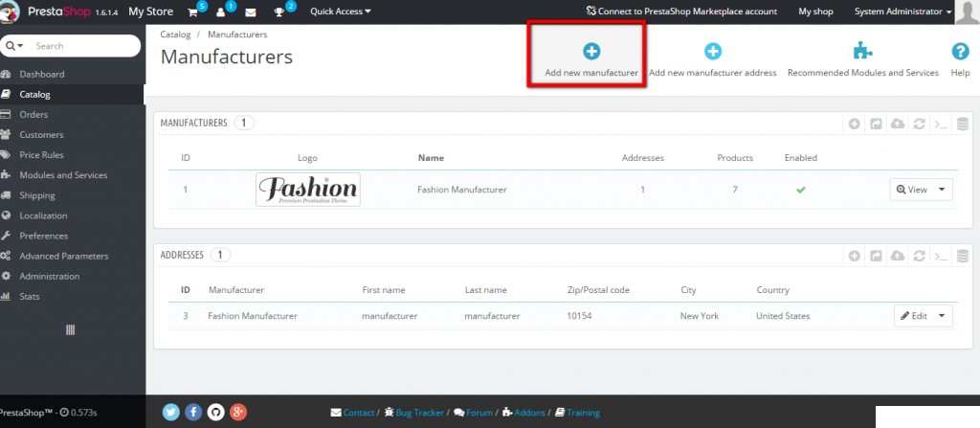Click View button for Fashion Manufacturer
The image size is (980, 428).
(912, 190)
